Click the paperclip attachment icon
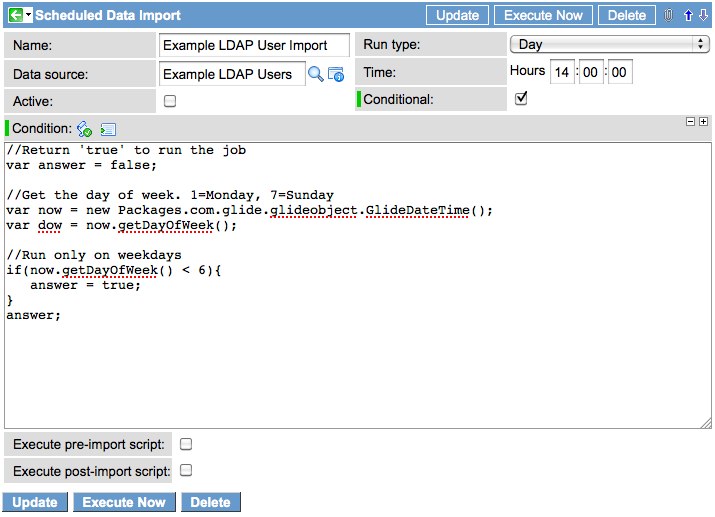 pyautogui.click(x=669, y=15)
